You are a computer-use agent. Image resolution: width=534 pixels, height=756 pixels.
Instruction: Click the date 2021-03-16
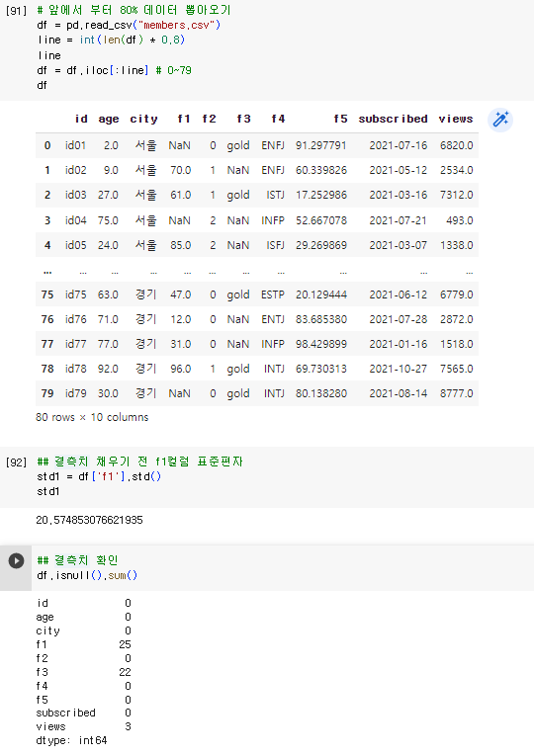(x=398, y=196)
